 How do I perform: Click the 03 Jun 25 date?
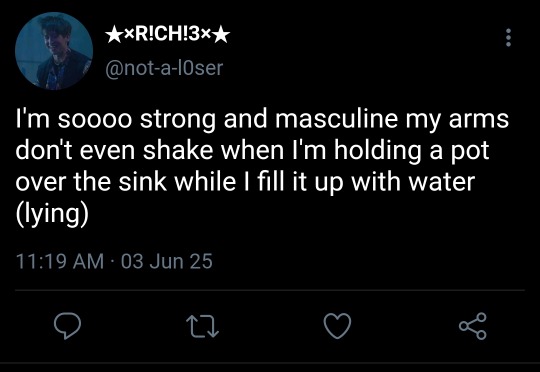coord(167,261)
